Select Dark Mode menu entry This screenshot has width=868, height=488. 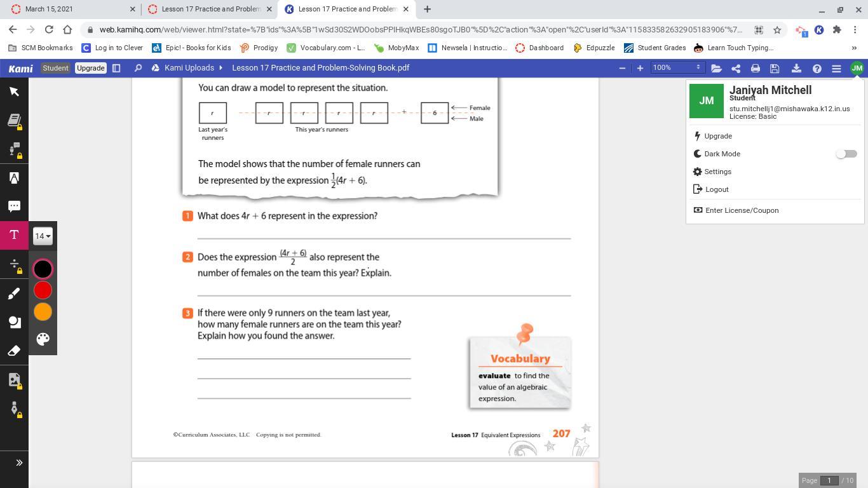(722, 154)
